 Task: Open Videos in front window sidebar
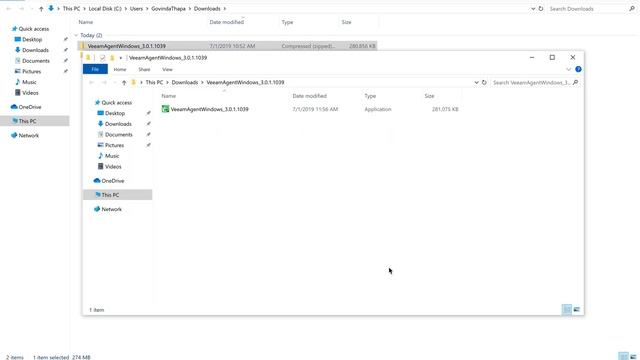point(113,167)
